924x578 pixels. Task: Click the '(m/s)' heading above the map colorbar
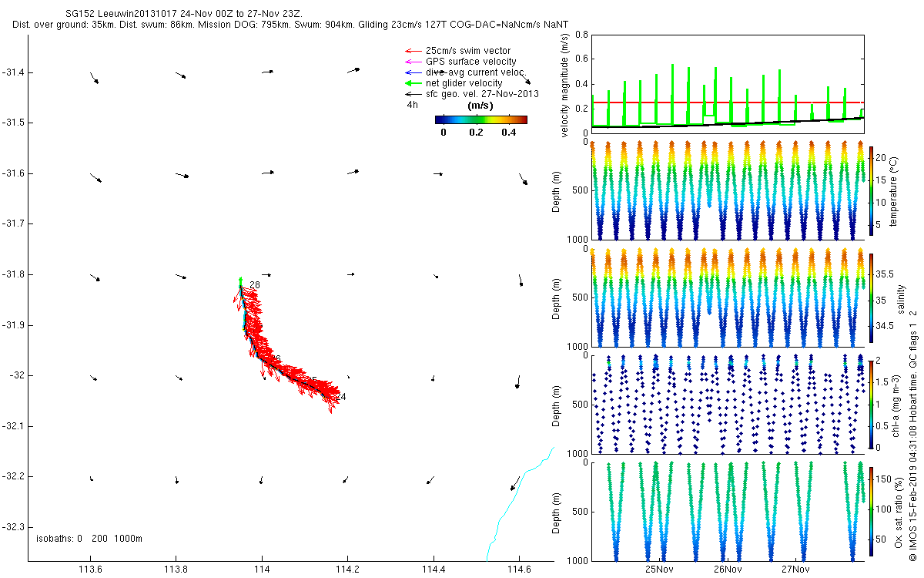[x=481, y=106]
